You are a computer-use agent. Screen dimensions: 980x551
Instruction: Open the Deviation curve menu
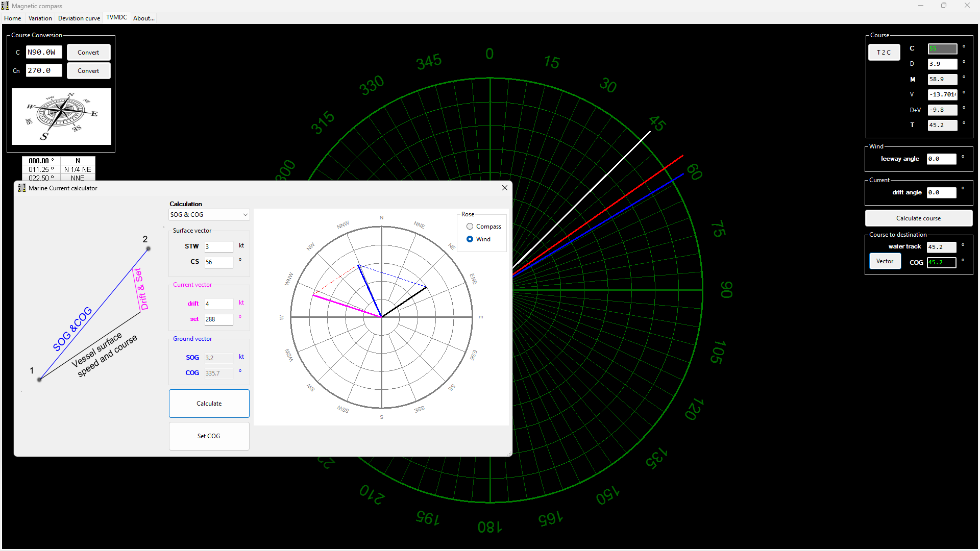pyautogui.click(x=79, y=18)
